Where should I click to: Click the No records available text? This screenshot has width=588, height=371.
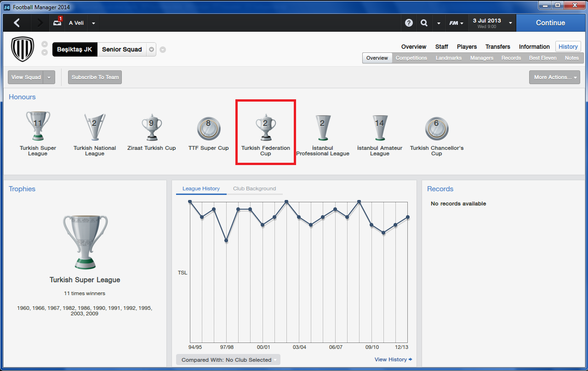pos(458,204)
